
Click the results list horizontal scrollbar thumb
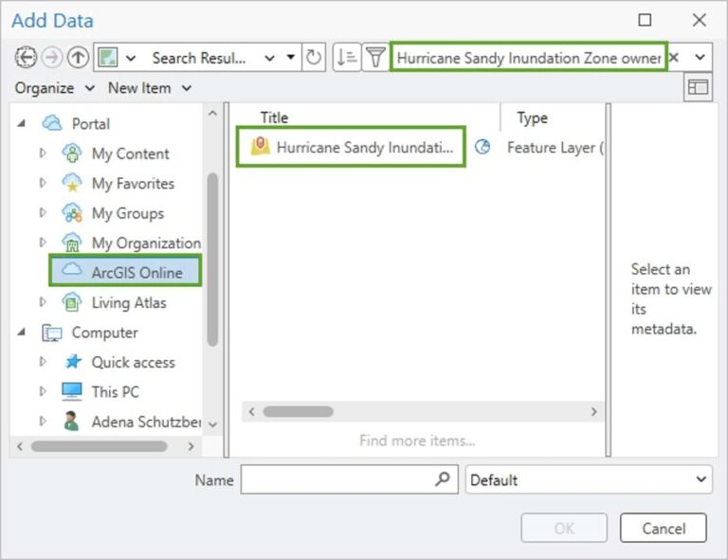[x=298, y=411]
